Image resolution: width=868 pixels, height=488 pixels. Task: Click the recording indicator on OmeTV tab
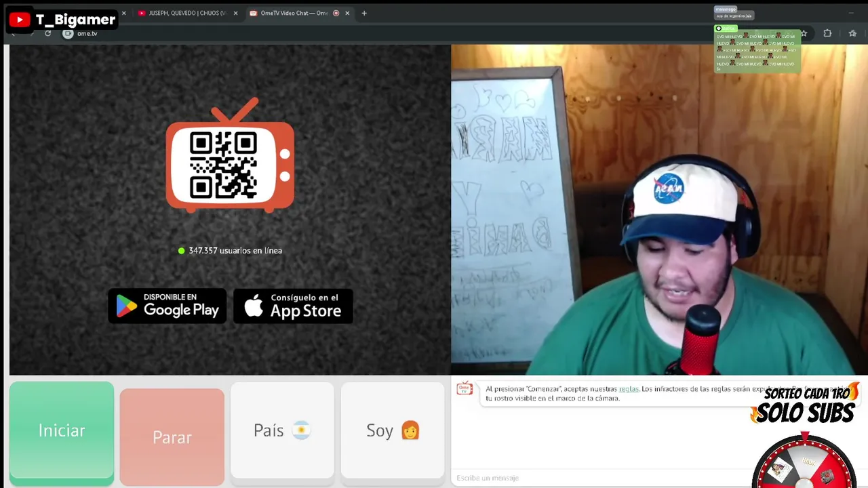point(336,13)
